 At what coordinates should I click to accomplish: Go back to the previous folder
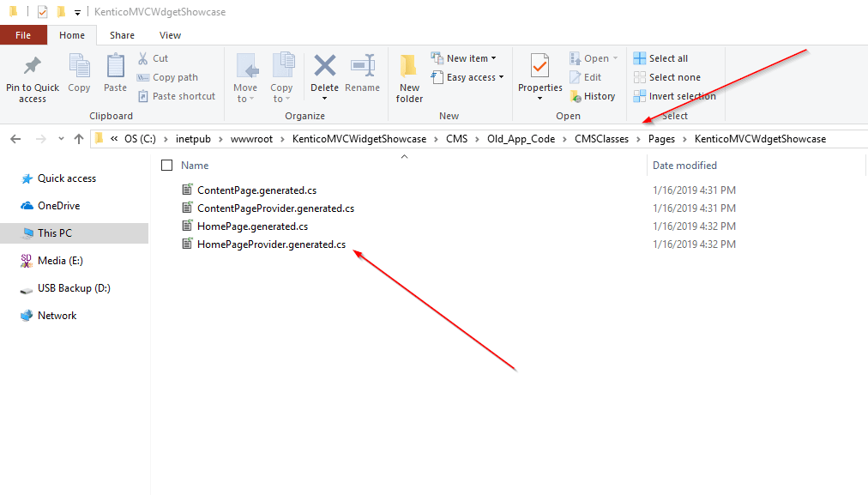[x=15, y=139]
